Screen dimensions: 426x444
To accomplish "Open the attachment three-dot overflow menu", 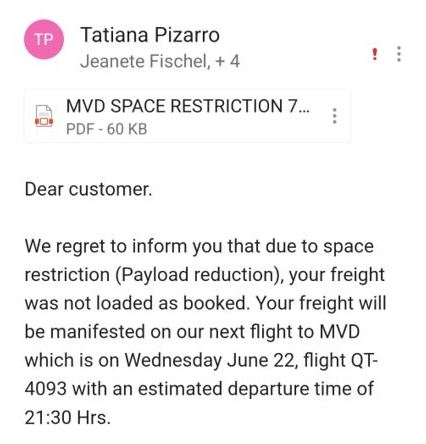I will (x=335, y=116).
